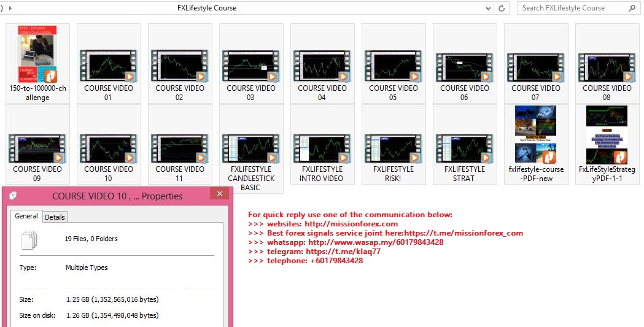This screenshot has height=327, width=644.
Task: Expand the breadcrumb chevron before FXLifestyle Course
Action: [x=10, y=8]
